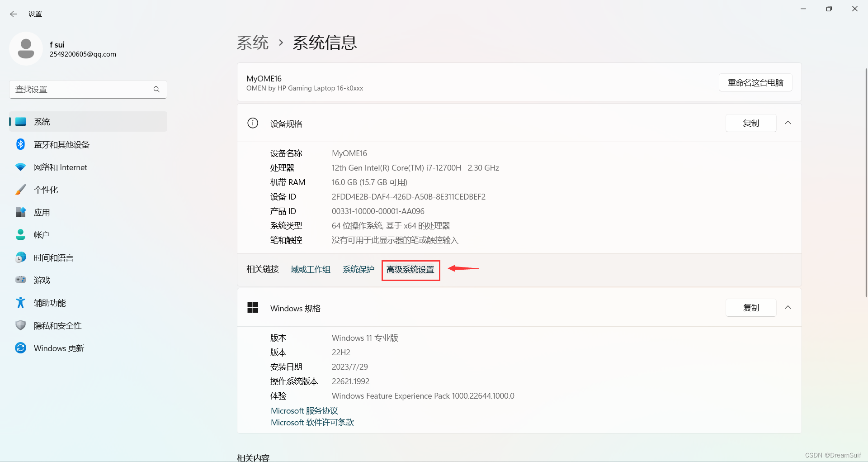Image resolution: width=868 pixels, height=462 pixels.
Task: Copy Windows specs with 复制 button
Action: click(x=751, y=308)
